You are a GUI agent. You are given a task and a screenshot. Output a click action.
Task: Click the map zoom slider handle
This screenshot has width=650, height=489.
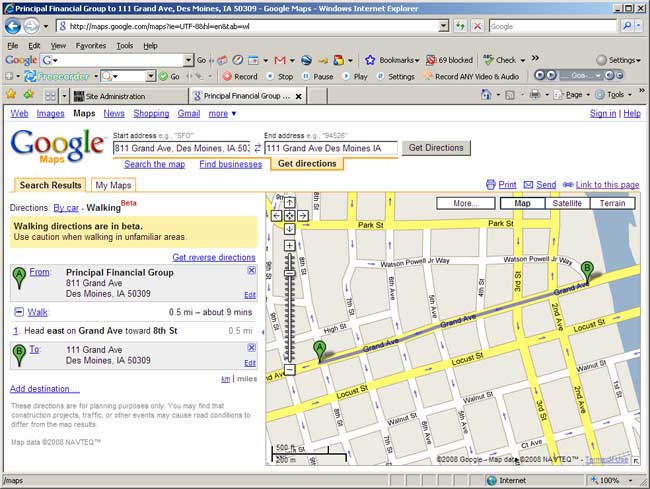(289, 273)
